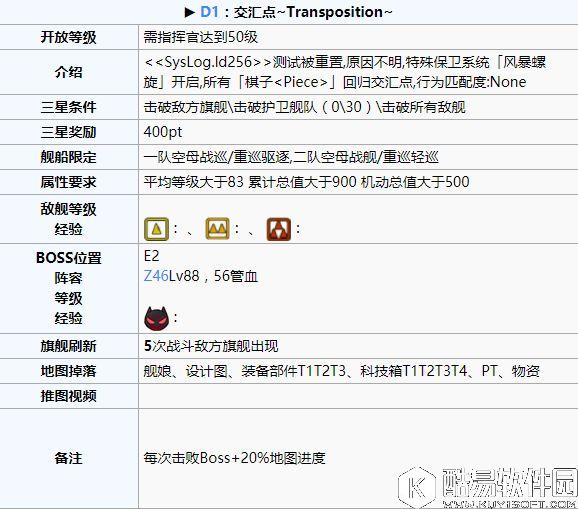Select the 介绍 row header
Screen dimensions: 578x509
[69, 72]
